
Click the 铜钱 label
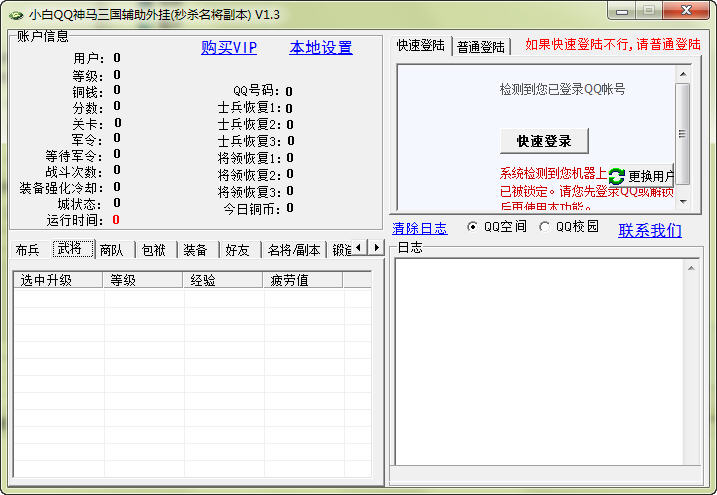pyautogui.click(x=88, y=92)
